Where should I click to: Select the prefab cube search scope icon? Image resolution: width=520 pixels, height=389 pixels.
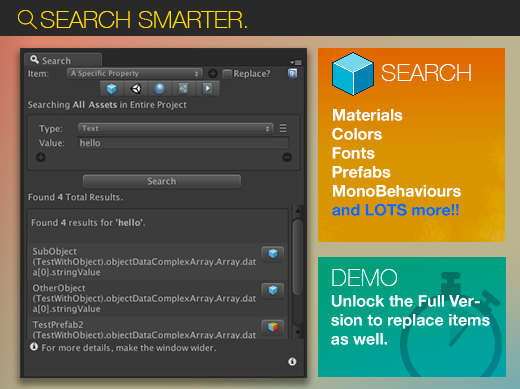(112, 89)
